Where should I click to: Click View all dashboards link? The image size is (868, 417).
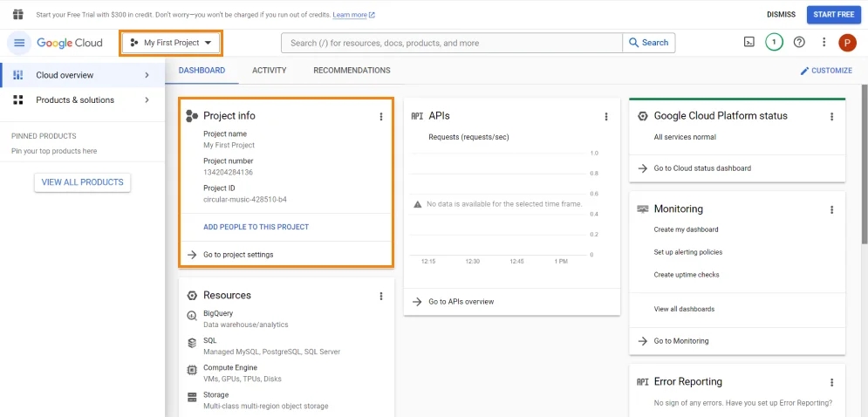(684, 309)
